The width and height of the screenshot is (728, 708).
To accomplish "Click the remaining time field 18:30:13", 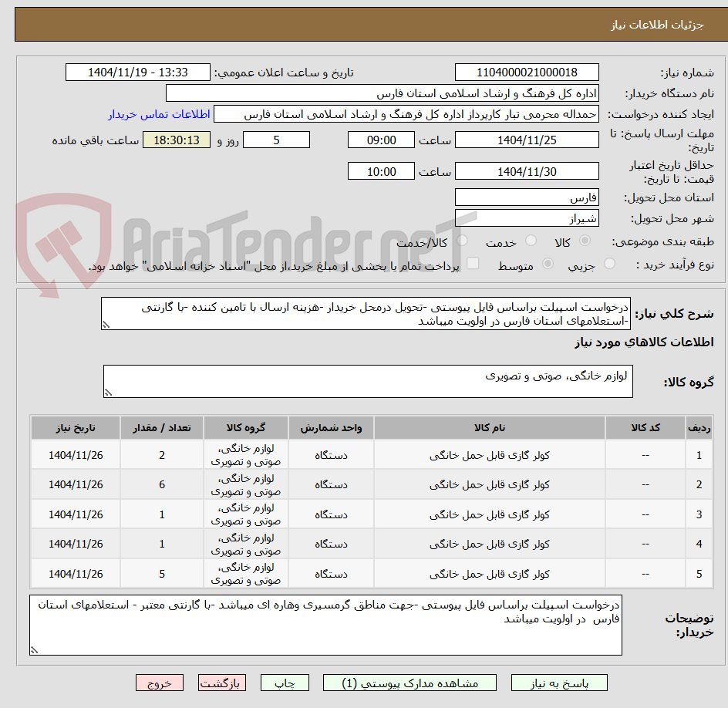I will 177,140.
